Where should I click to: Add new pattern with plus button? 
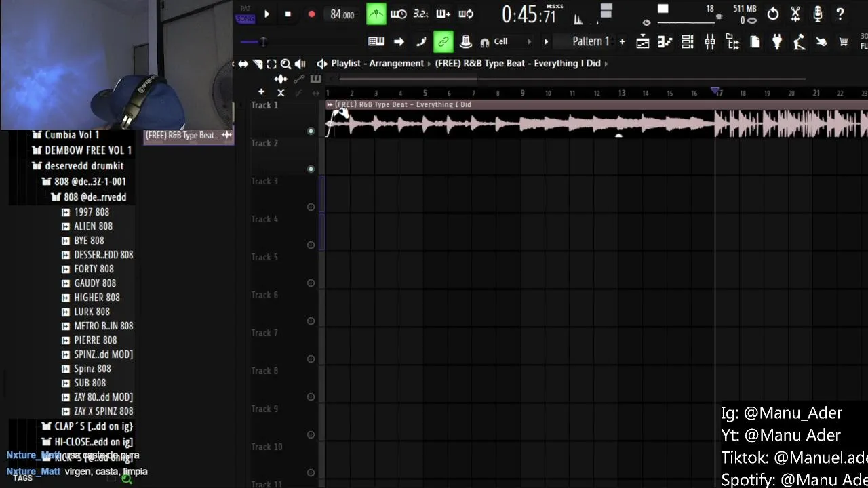(x=622, y=42)
